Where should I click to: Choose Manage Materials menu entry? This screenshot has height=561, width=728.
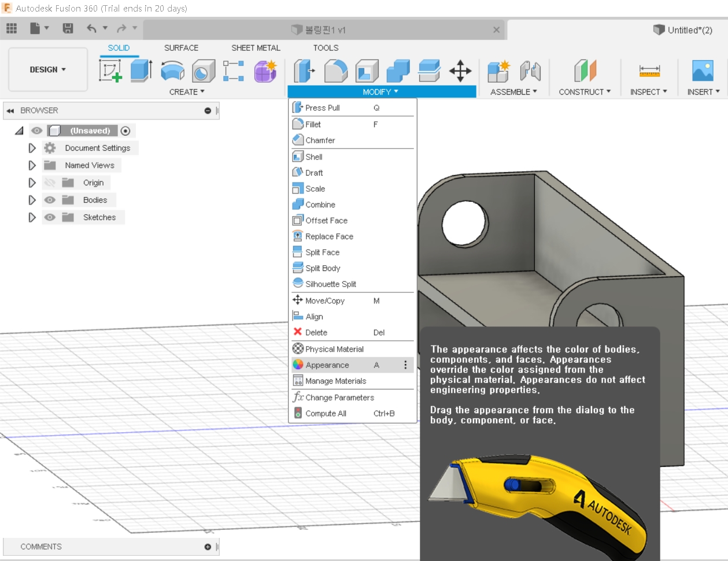point(353,381)
